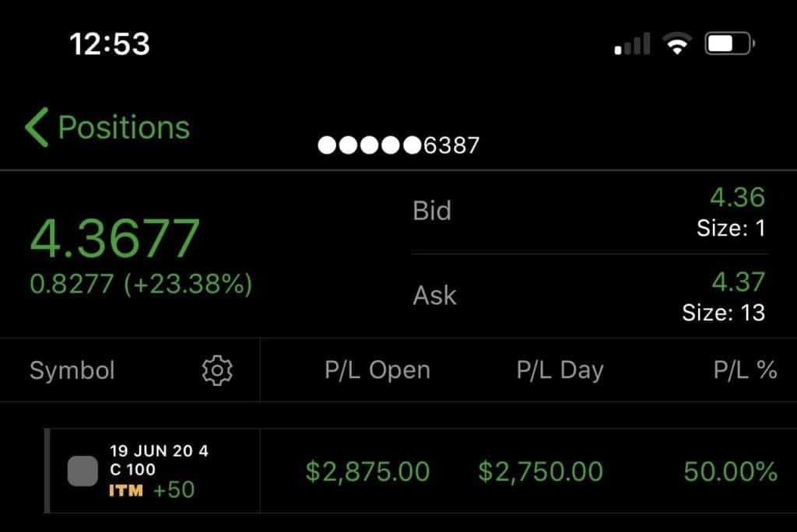
Task: Tap the Symbol column header
Action: (72, 370)
